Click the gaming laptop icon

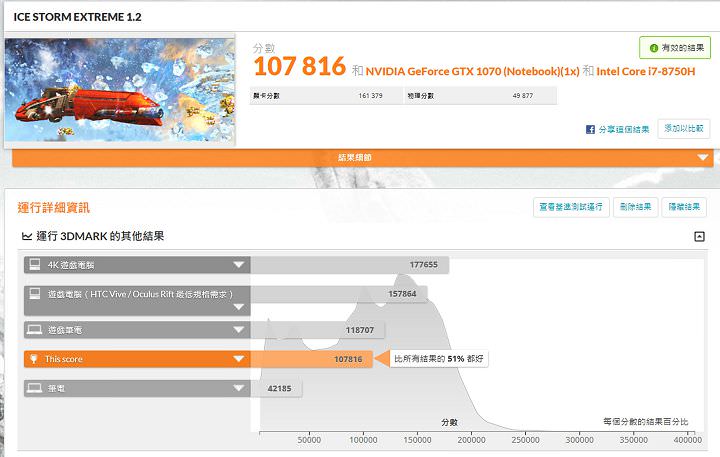tap(34, 329)
